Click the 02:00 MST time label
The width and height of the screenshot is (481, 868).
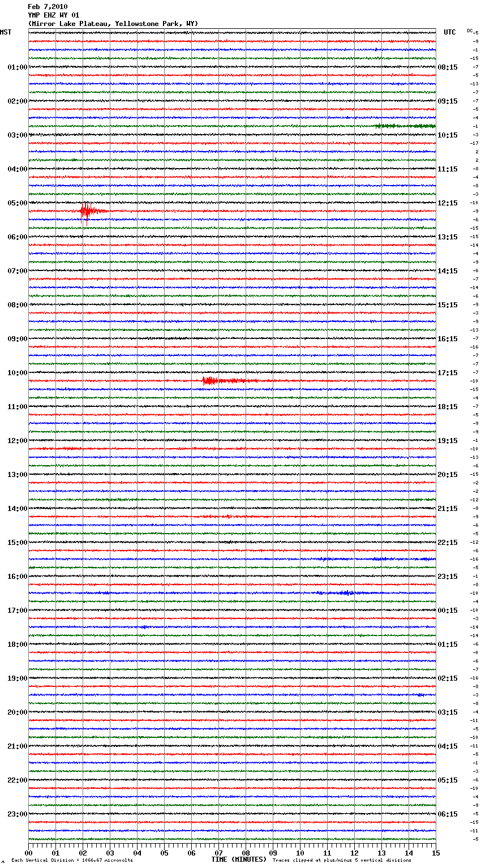18,101
